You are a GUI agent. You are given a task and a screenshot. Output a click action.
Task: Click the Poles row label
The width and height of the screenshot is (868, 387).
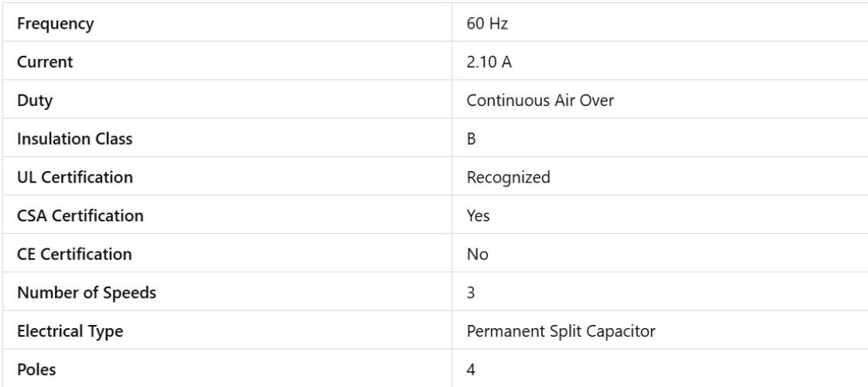[36, 369]
